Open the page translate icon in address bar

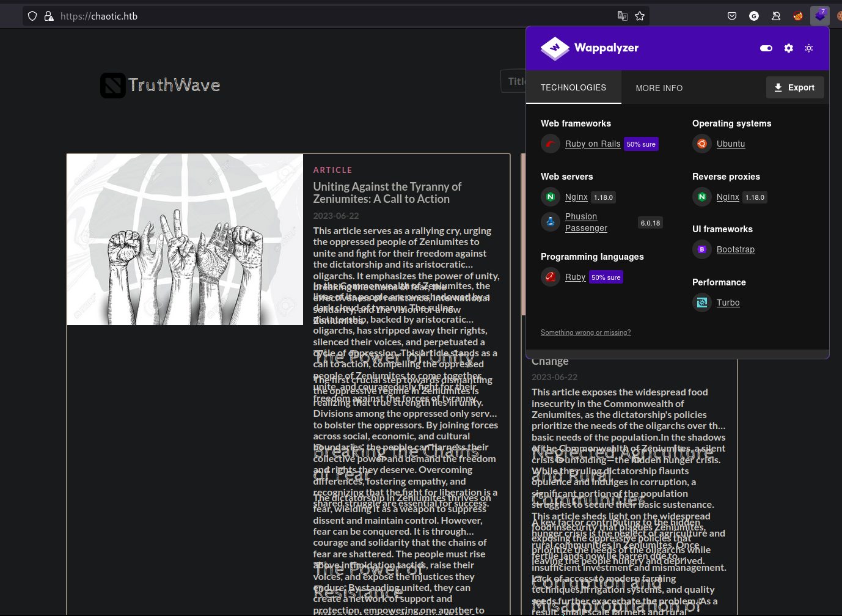[x=623, y=16]
